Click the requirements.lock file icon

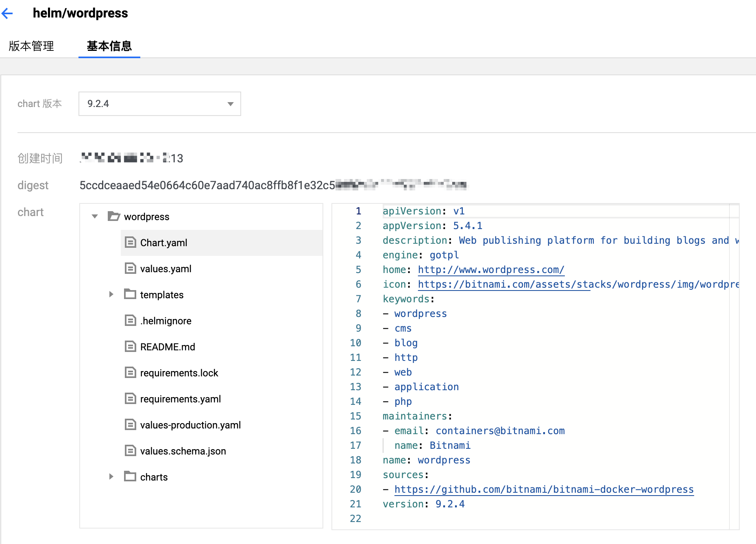point(130,373)
